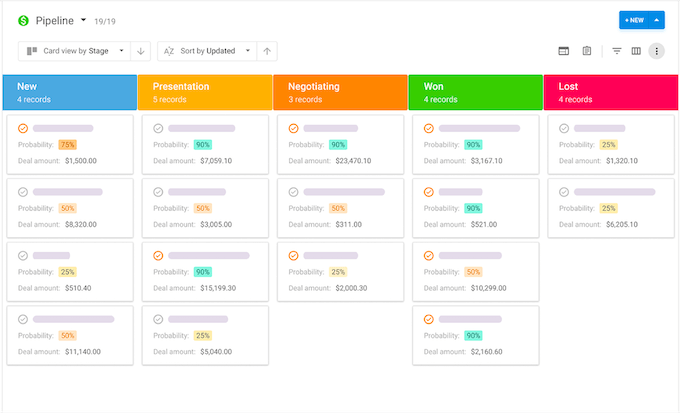The image size is (680, 413).
Task: Open the Sort by Updated selector
Action: [207, 51]
